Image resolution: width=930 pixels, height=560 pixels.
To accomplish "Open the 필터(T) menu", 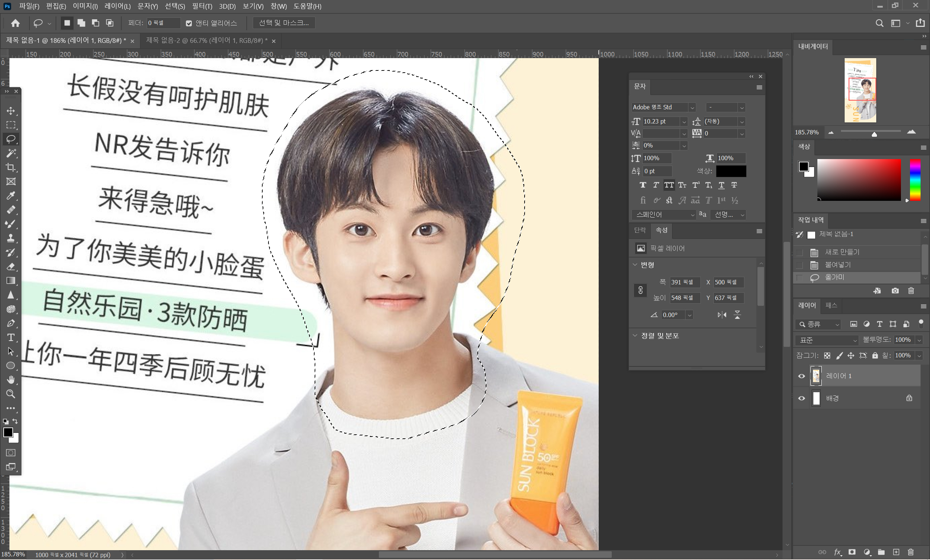I will click(x=202, y=6).
